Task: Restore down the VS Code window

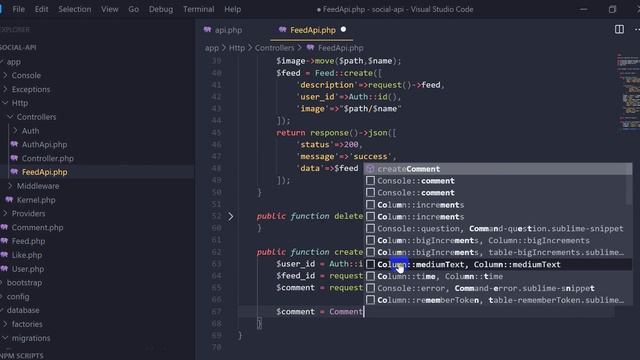Action: [x=612, y=9]
